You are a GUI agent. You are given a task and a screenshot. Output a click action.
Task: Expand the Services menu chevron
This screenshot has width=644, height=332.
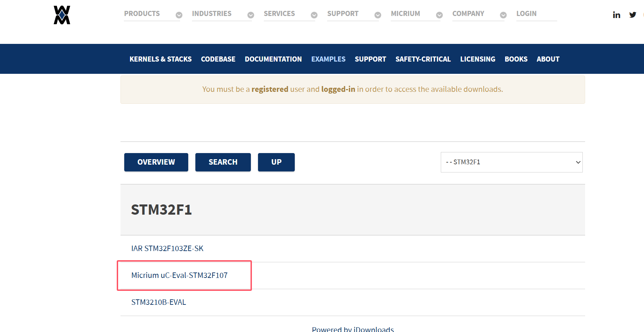tap(314, 15)
